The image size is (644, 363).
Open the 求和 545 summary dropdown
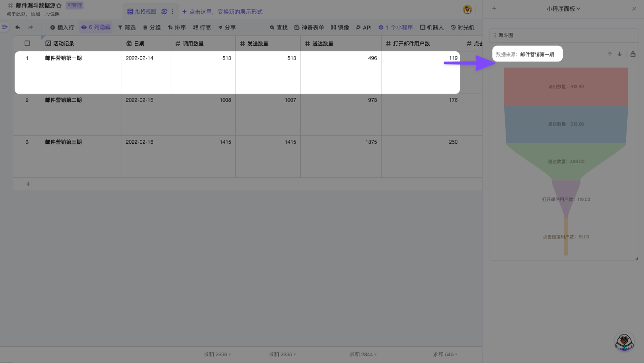[x=445, y=354]
